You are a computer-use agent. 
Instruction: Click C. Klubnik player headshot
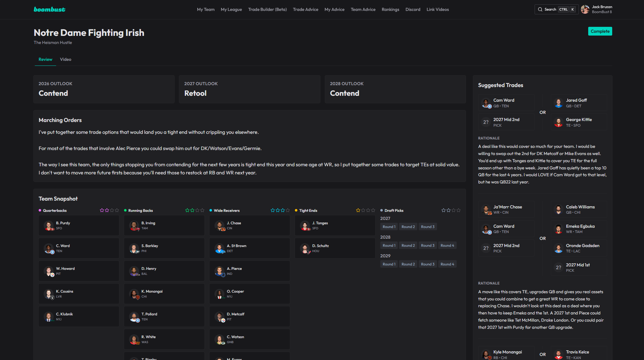click(49, 317)
